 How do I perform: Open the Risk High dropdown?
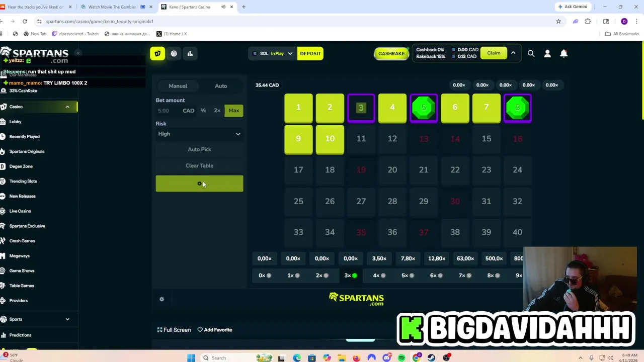pyautogui.click(x=199, y=134)
